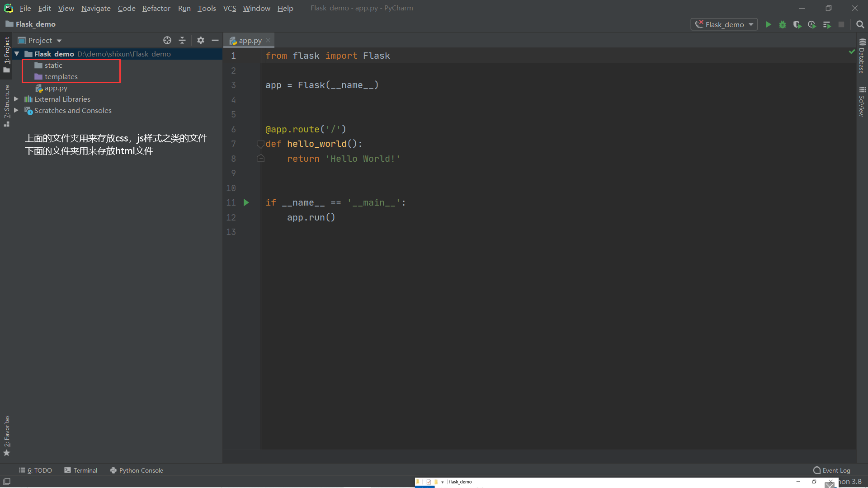Image resolution: width=868 pixels, height=488 pixels.
Task: Hide the Project tool window
Action: coord(215,40)
